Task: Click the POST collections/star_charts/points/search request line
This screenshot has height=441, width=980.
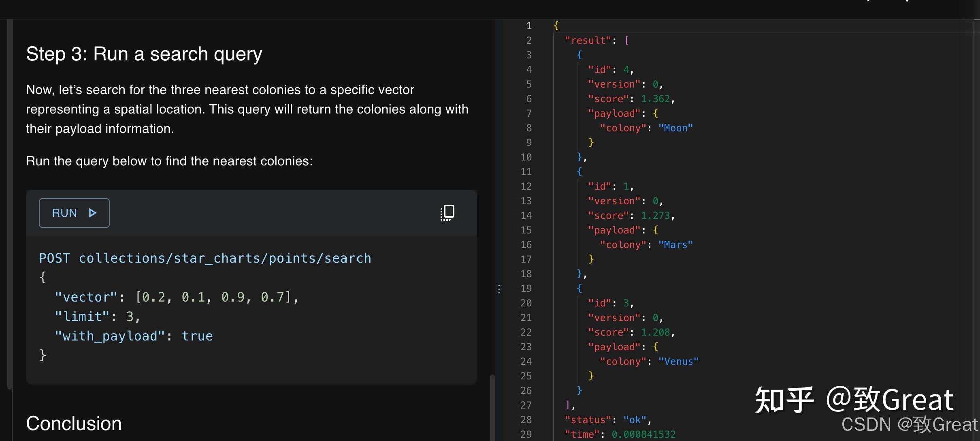Action: [205, 258]
